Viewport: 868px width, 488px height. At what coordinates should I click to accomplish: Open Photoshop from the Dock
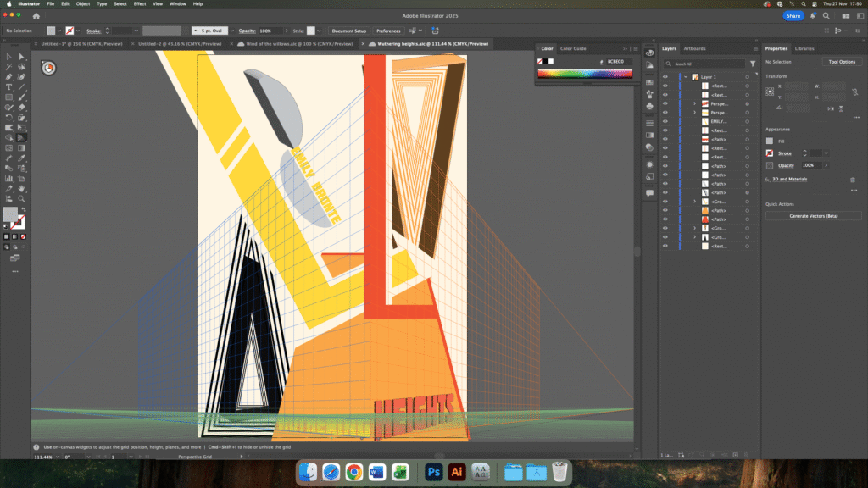point(434,471)
